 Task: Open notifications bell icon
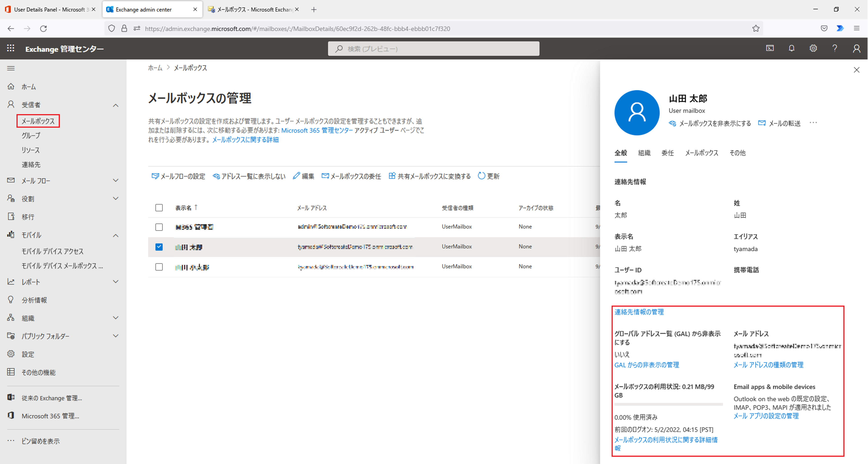(791, 48)
